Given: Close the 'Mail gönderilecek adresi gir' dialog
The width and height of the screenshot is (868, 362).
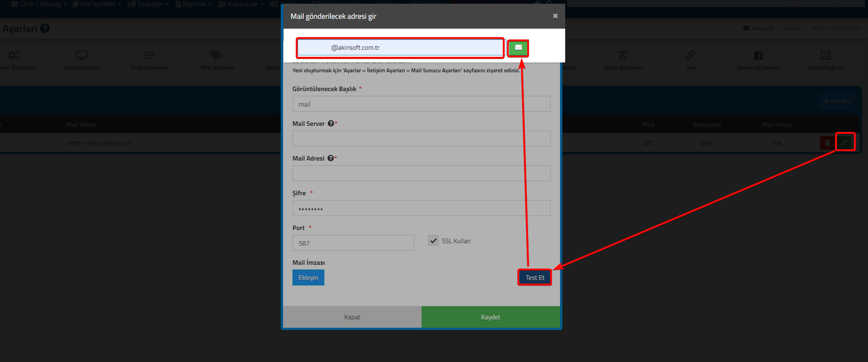Looking at the screenshot, I should point(555,16).
